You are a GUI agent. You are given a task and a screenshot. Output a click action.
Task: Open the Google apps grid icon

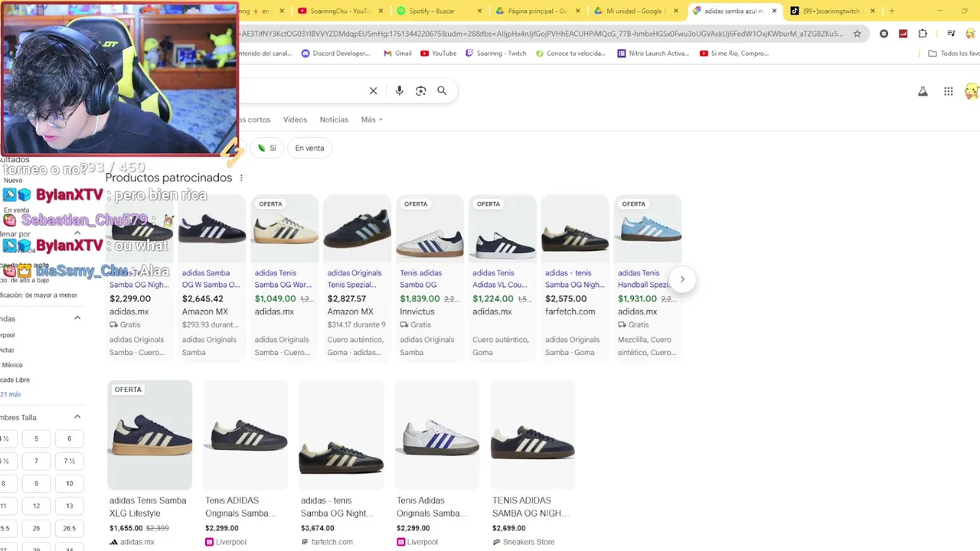[948, 91]
